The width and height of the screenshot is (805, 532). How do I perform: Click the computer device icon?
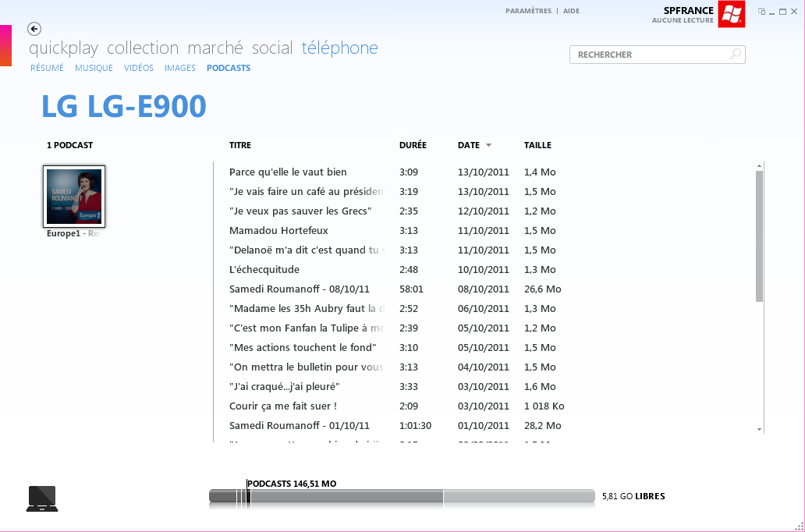point(42,498)
